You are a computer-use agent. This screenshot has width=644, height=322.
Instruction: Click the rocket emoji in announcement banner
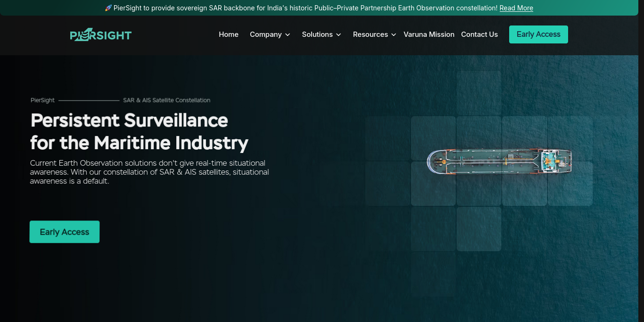point(108,8)
